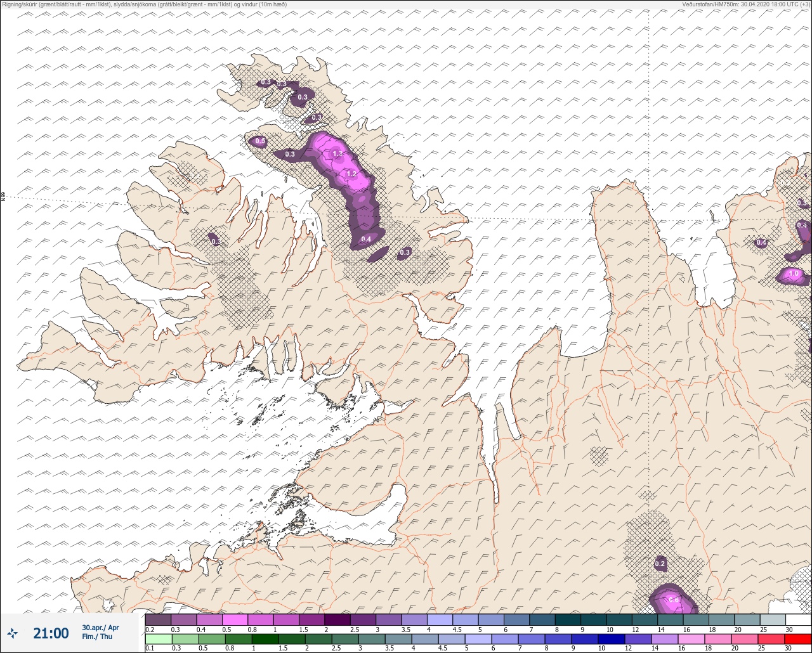Click the 'Fim./ Thu' weekday text
Screen dimensions: 812x653
97,637
